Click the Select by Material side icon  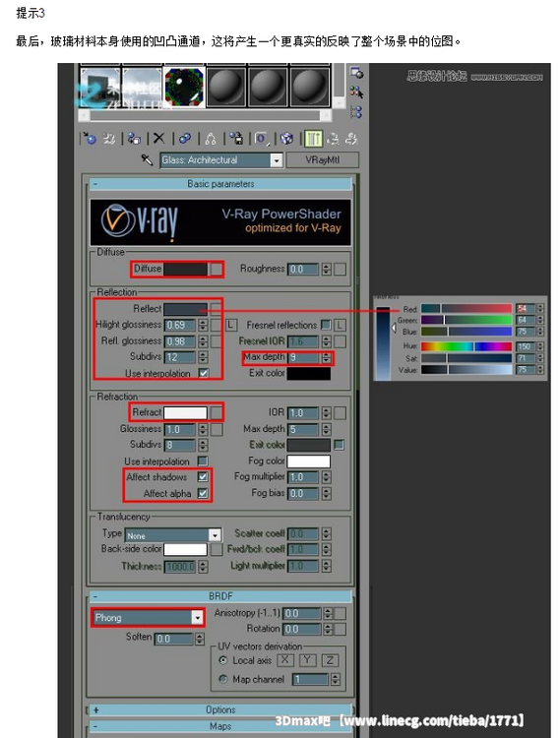(x=356, y=92)
